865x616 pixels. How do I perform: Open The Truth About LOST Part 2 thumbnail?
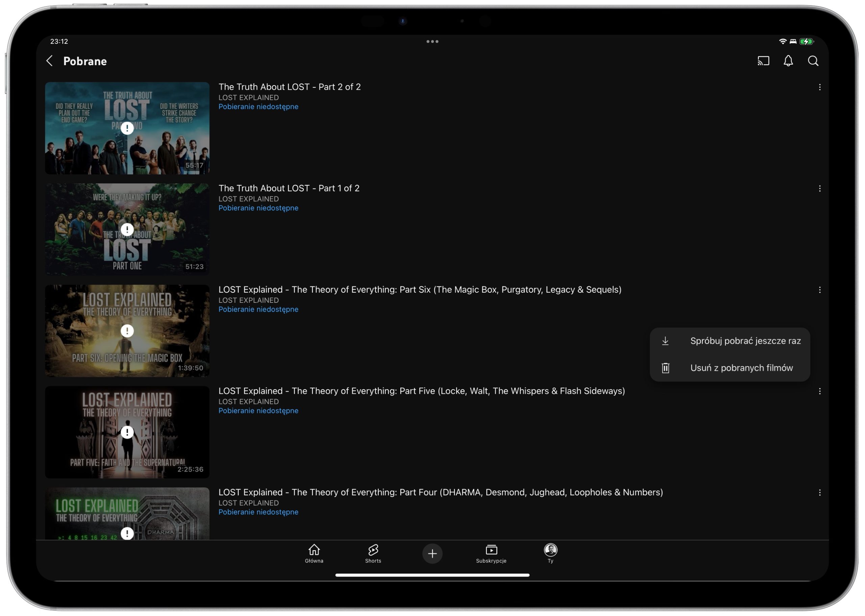pos(127,128)
